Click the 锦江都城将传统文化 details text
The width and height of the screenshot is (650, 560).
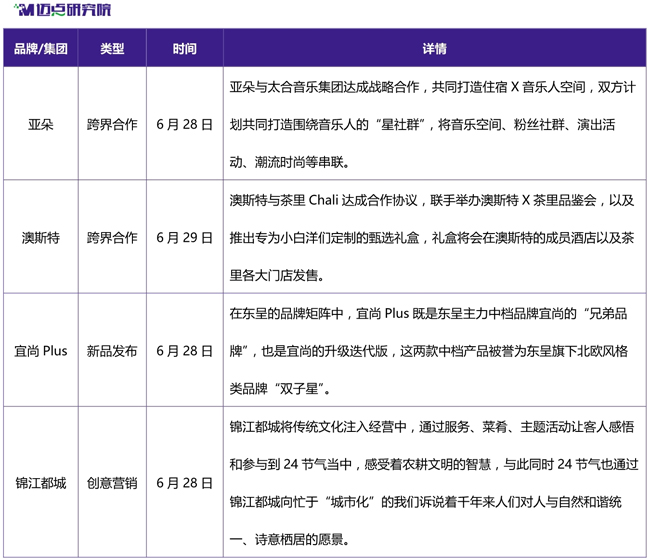click(434, 483)
